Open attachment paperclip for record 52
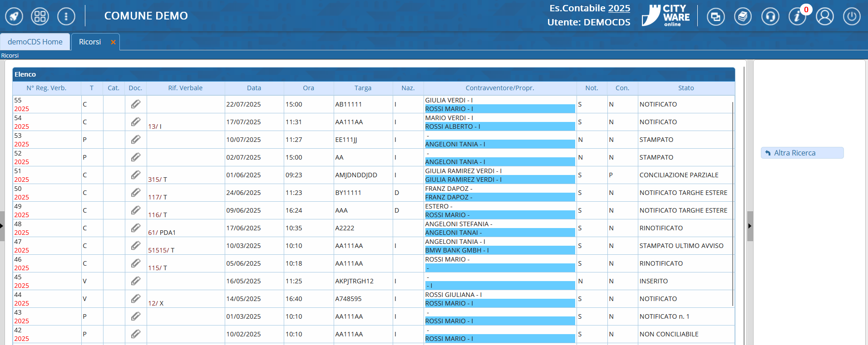 [136, 157]
